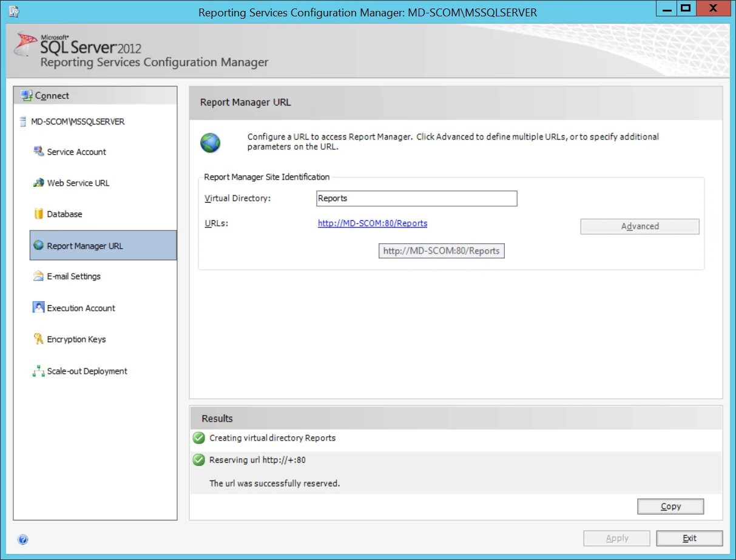Maximize the Configuration Manager window

(686, 8)
